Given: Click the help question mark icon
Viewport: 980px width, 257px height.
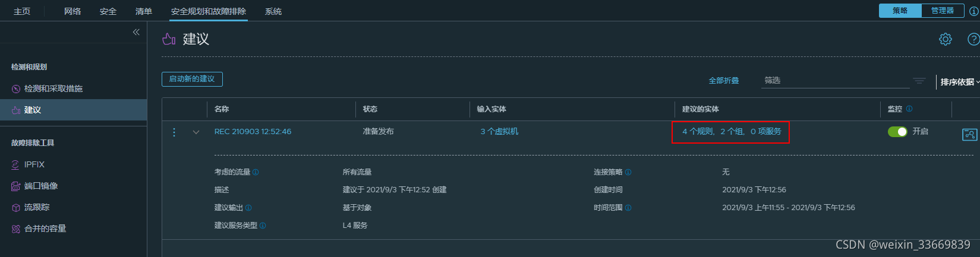Looking at the screenshot, I should pos(973,39).
